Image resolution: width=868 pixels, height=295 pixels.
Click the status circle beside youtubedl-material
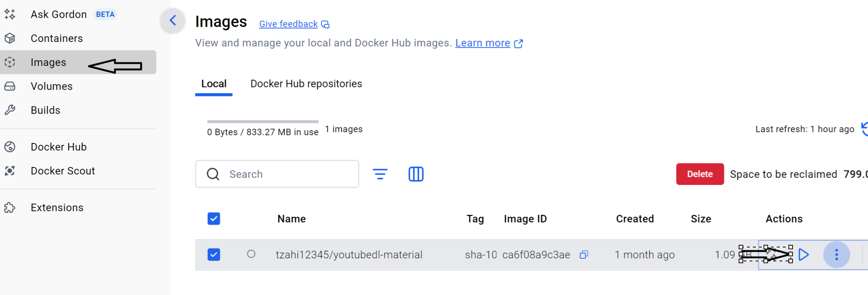(251, 254)
